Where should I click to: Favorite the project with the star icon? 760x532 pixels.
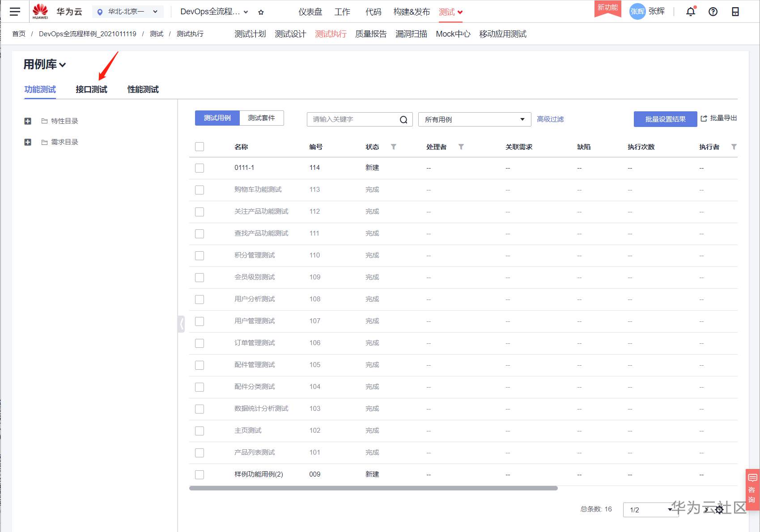[x=261, y=12]
